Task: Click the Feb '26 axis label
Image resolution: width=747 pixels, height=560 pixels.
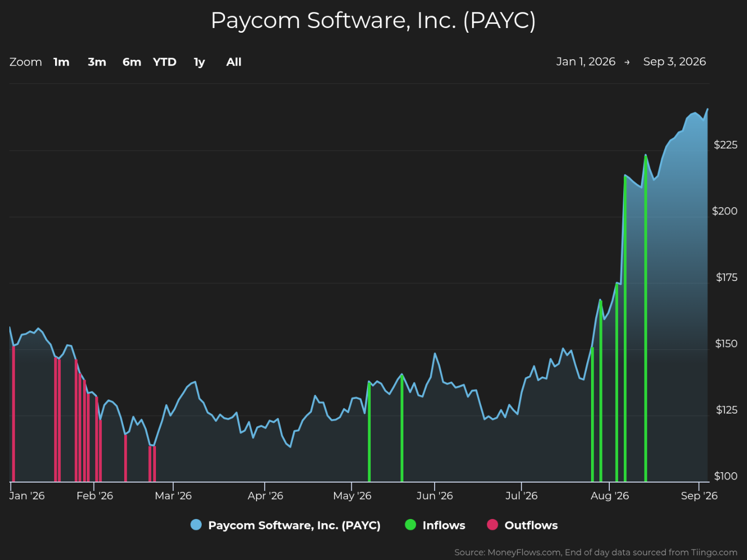Action: pyautogui.click(x=95, y=496)
